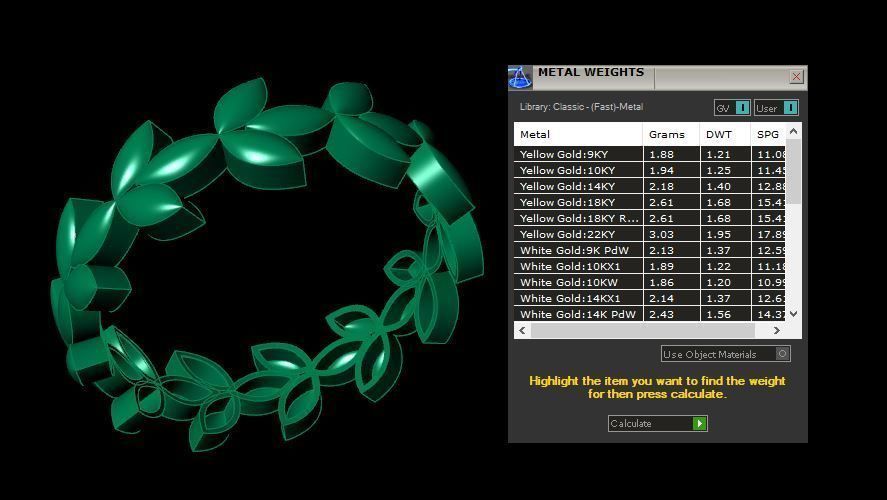Click the Metal Weights scale icon

point(520,77)
